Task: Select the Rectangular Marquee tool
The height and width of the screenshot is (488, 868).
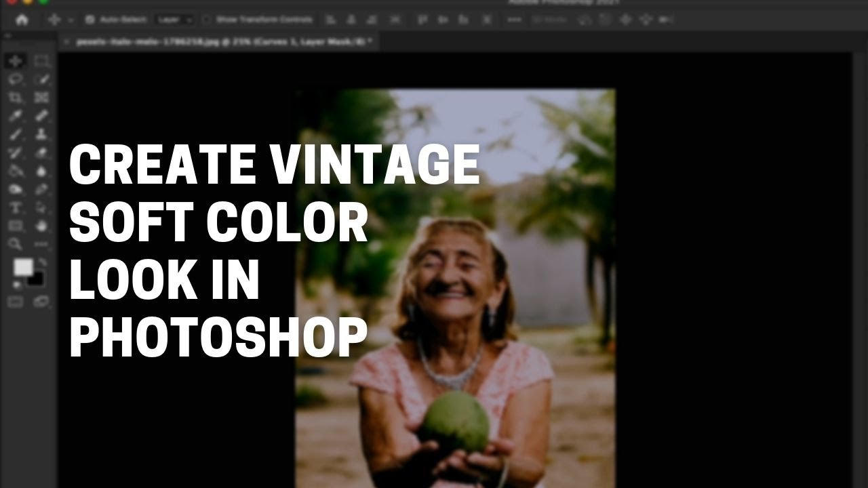Action: 41,62
